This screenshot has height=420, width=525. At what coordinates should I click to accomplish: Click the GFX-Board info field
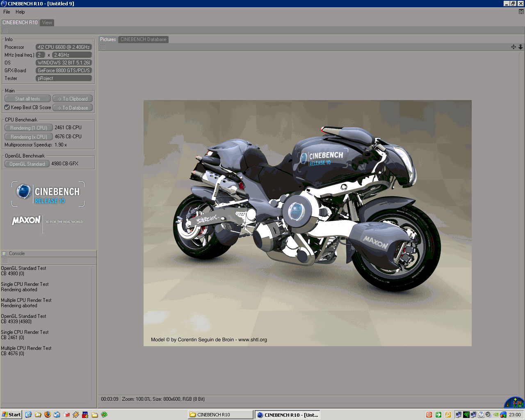(x=64, y=71)
